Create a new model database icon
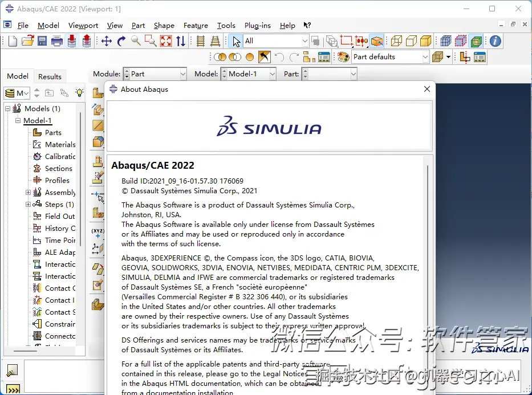The width and height of the screenshot is (532, 395). pyautogui.click(x=13, y=41)
